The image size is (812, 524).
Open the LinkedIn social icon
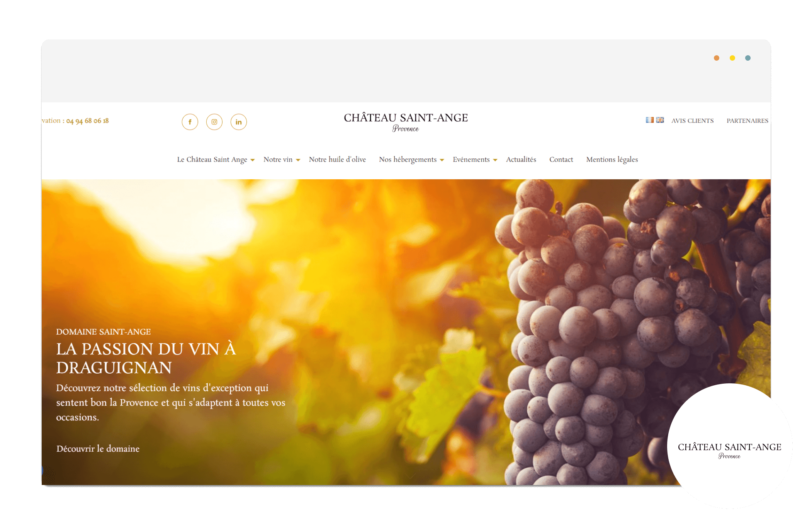[x=238, y=122]
